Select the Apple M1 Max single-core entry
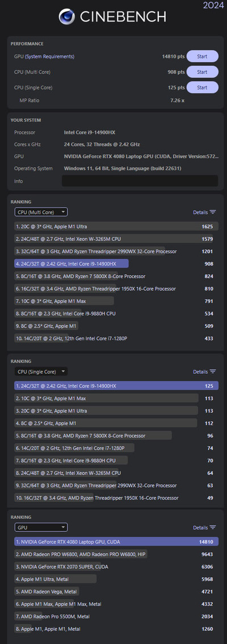227x644 pixels. point(106,398)
